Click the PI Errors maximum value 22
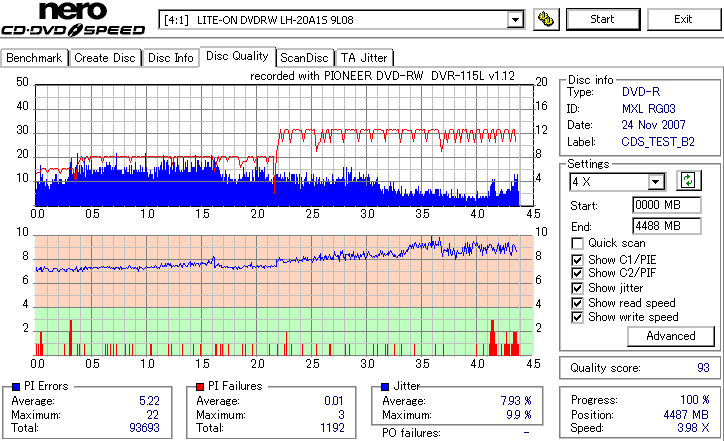The width and height of the screenshot is (724, 441). click(153, 415)
